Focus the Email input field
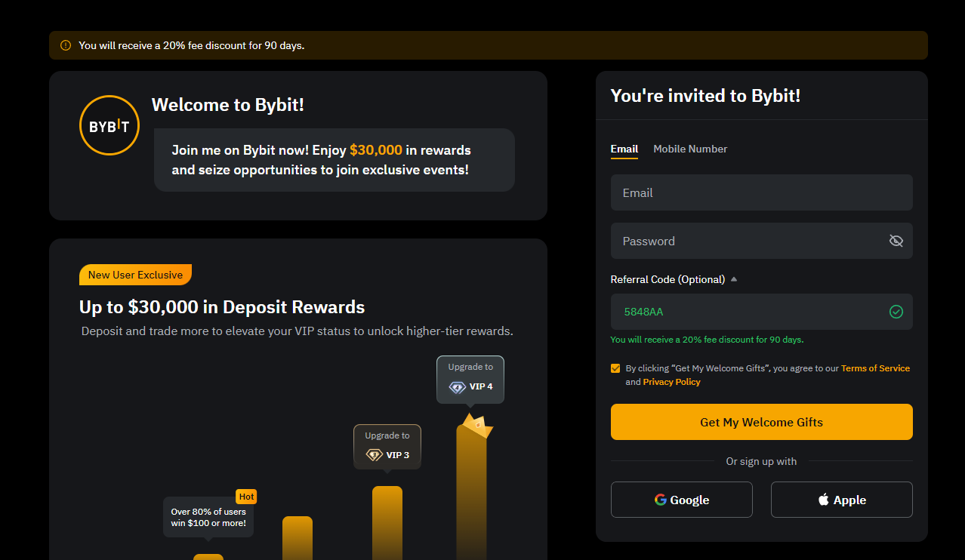Image resolution: width=965 pixels, height=560 pixels. pyautogui.click(x=762, y=192)
